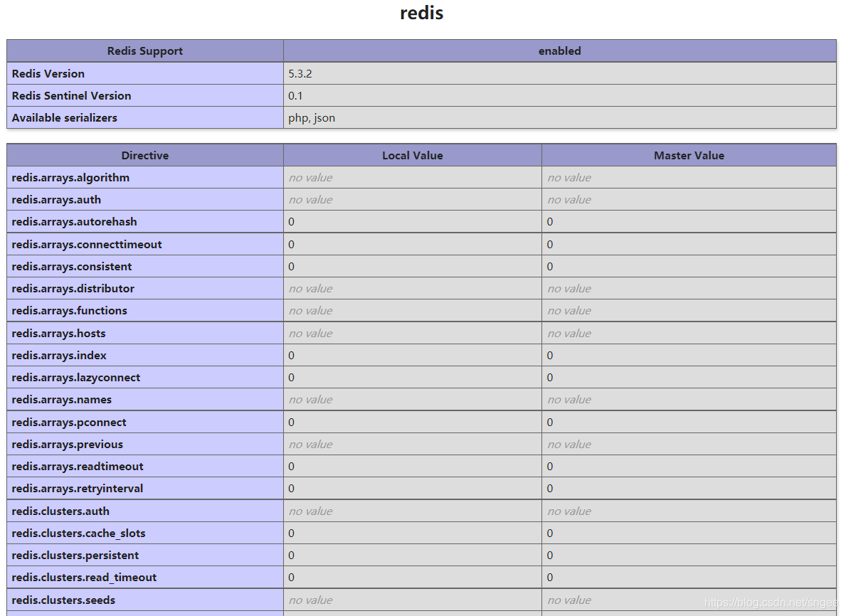Select 'redis.arrays.lazyconnect' directive
The height and width of the screenshot is (616, 846).
click(x=76, y=378)
